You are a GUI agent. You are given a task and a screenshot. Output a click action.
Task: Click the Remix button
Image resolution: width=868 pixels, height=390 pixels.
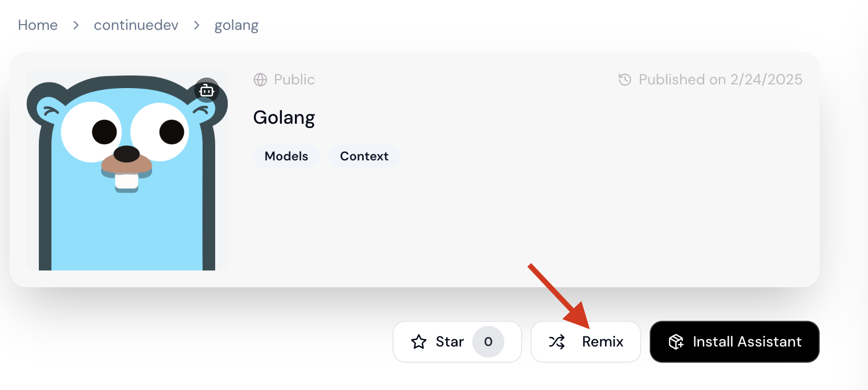[x=586, y=342]
